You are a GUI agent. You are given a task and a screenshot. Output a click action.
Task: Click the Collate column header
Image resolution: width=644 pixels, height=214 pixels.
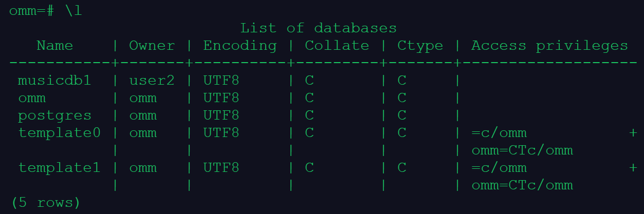pyautogui.click(x=337, y=46)
